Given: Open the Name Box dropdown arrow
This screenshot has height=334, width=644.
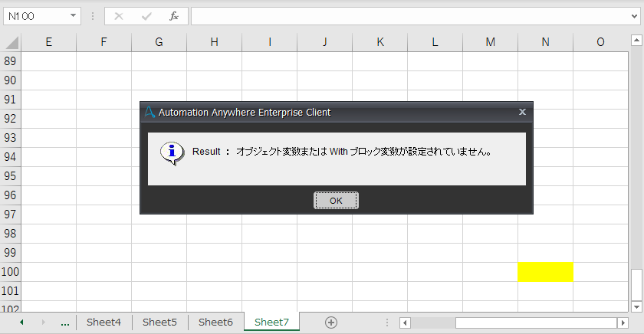Looking at the screenshot, I should (73, 16).
